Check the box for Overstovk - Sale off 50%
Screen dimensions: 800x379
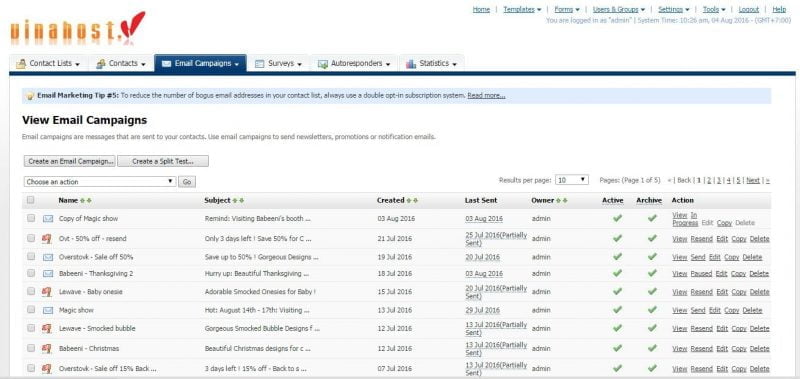point(31,257)
